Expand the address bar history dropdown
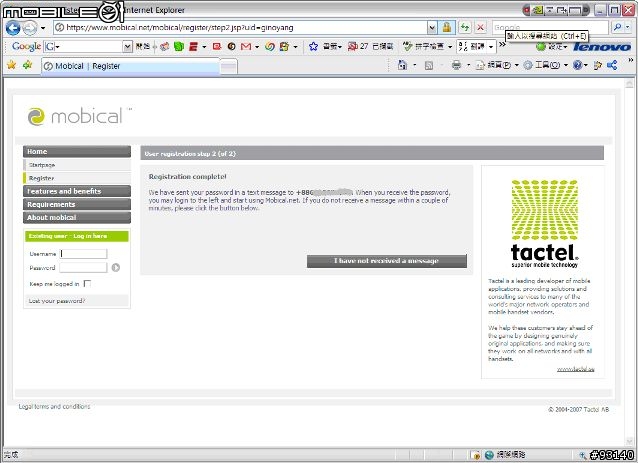The height and width of the screenshot is (463, 638). (x=432, y=28)
